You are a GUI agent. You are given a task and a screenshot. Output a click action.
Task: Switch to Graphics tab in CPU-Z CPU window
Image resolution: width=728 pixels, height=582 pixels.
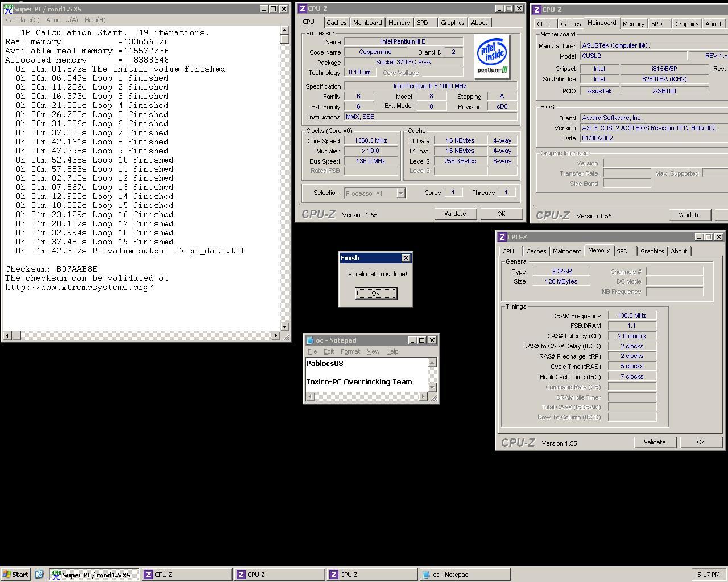pyautogui.click(x=453, y=23)
